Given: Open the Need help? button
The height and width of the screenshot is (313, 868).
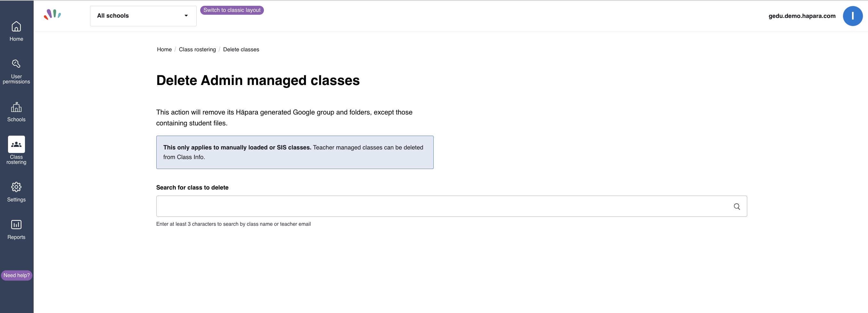Looking at the screenshot, I should click(17, 275).
